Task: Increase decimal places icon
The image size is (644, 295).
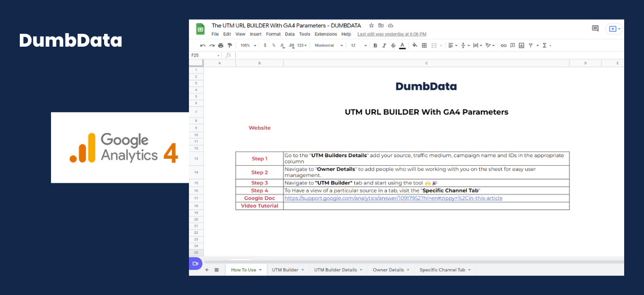Action: tap(291, 46)
